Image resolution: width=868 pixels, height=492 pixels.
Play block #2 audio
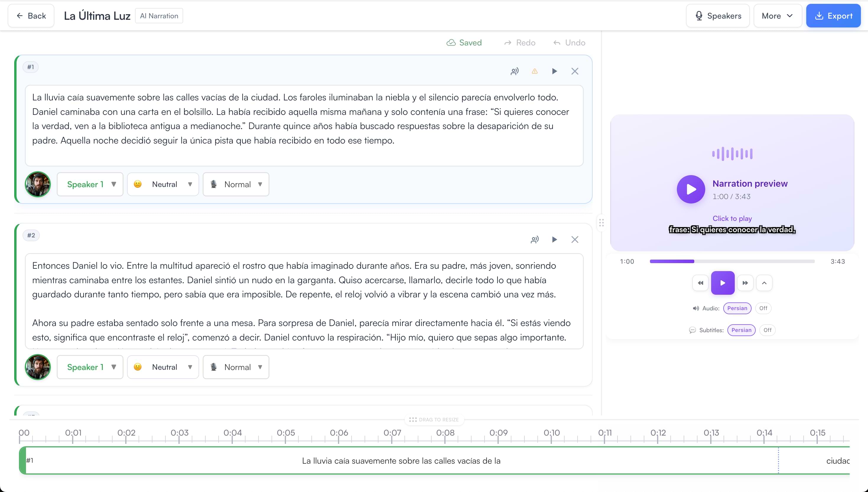pyautogui.click(x=554, y=240)
